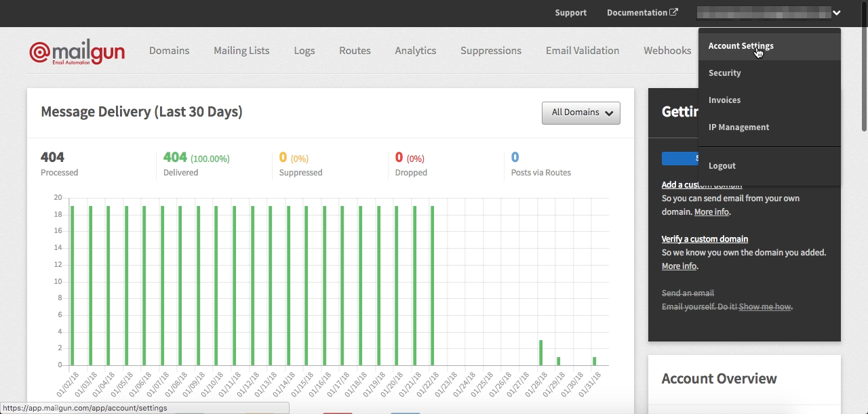The height and width of the screenshot is (414, 868).
Task: Select Account Settings from the menu
Action: (x=770, y=46)
